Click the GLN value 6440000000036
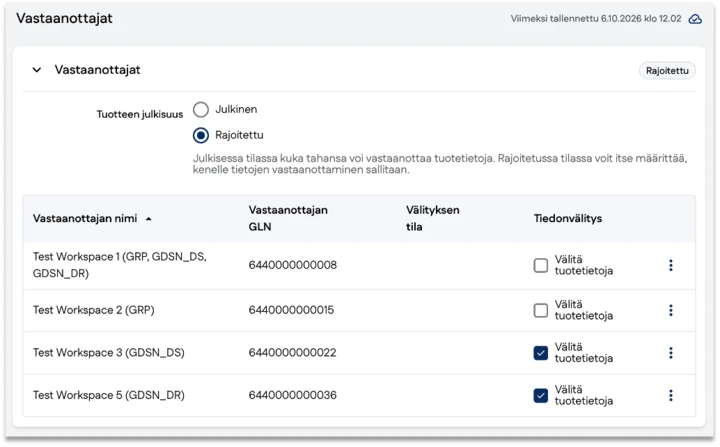The width and height of the screenshot is (720, 447). 292,395
